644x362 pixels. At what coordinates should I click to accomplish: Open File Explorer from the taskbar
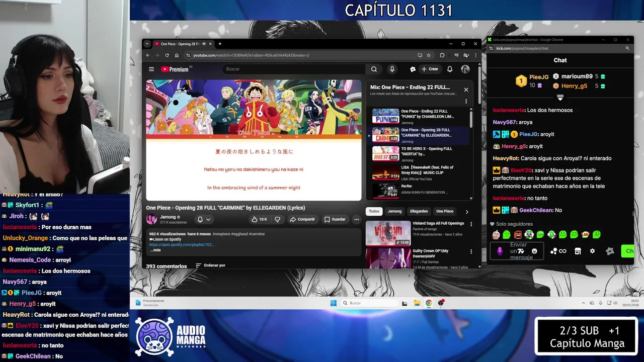pos(417,303)
